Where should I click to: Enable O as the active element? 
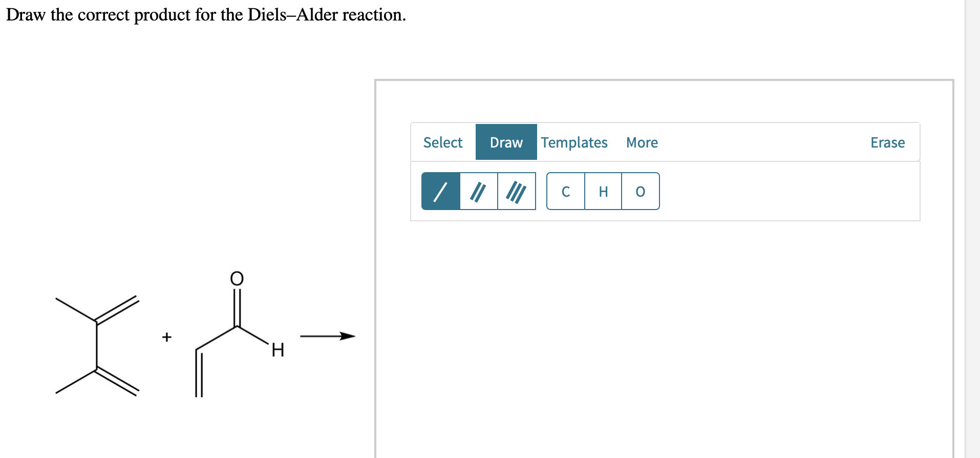pyautogui.click(x=640, y=192)
